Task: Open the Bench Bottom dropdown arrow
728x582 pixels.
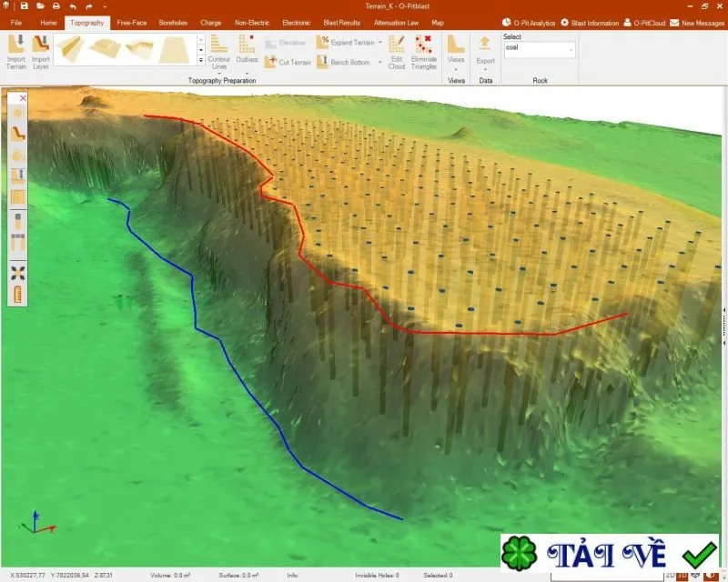Action: [x=380, y=62]
